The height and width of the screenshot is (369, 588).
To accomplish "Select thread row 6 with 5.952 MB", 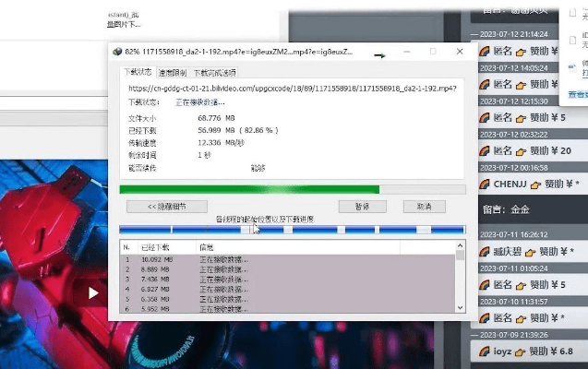I will (x=288, y=309).
